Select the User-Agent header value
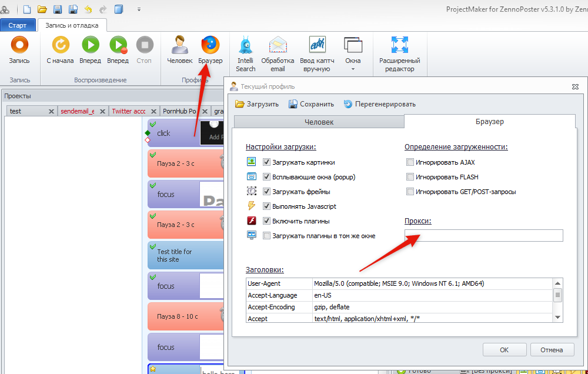This screenshot has height=374, width=588. click(399, 283)
